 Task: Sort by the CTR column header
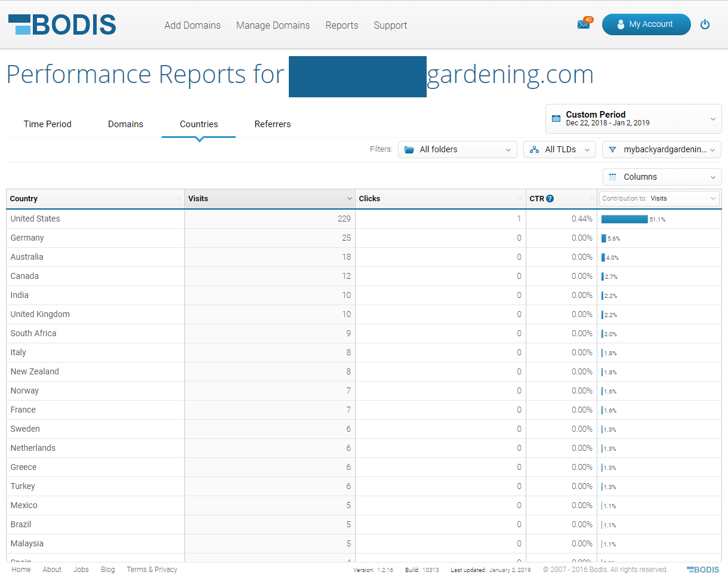point(562,199)
